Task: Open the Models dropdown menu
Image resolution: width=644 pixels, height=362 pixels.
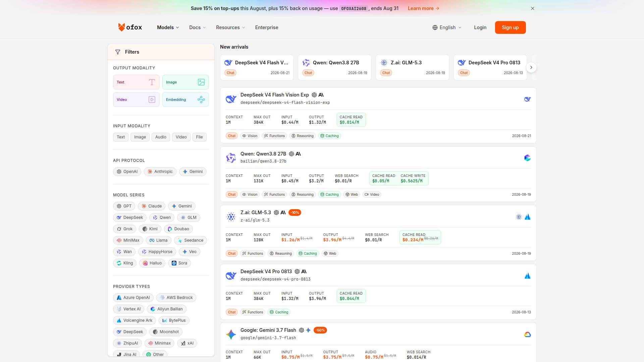Action: (x=168, y=27)
